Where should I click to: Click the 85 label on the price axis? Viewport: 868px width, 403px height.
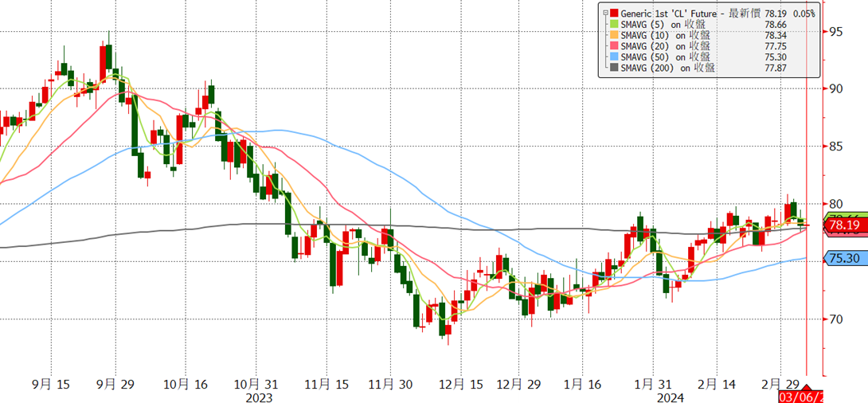pyautogui.click(x=838, y=147)
